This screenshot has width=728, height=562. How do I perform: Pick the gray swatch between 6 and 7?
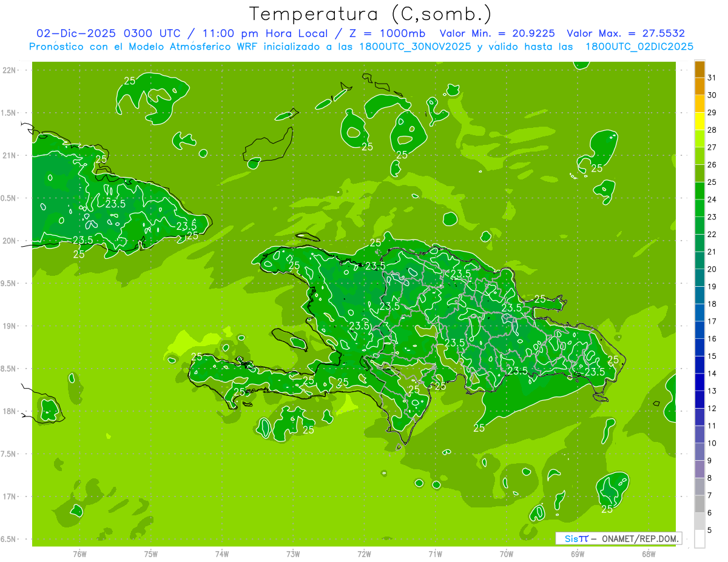tap(699, 504)
